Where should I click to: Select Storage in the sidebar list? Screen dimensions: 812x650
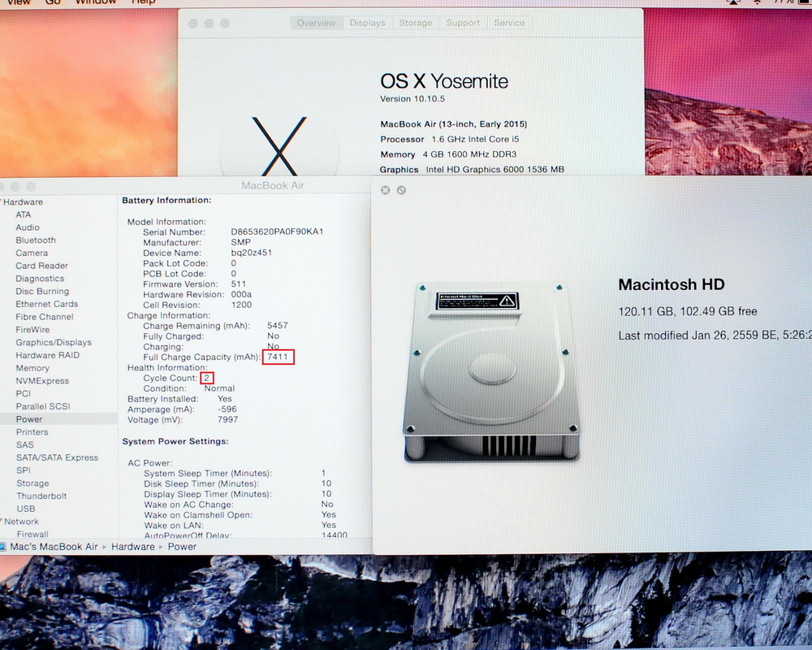tap(32, 483)
